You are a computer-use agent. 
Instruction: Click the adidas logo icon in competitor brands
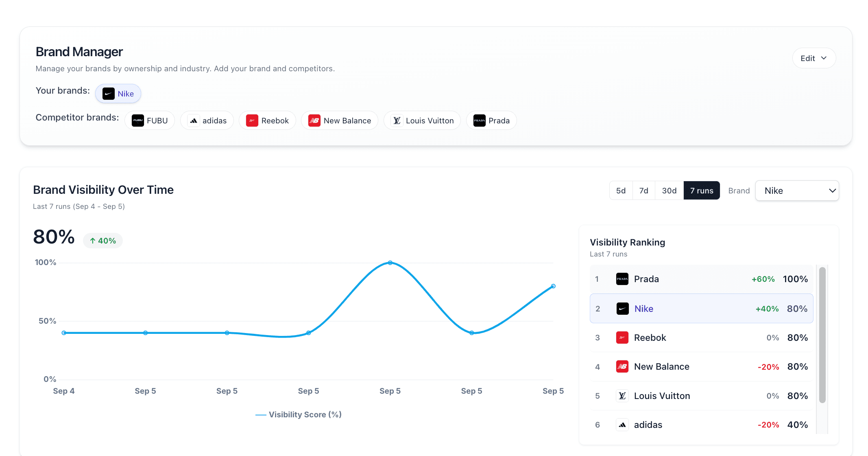pyautogui.click(x=194, y=121)
